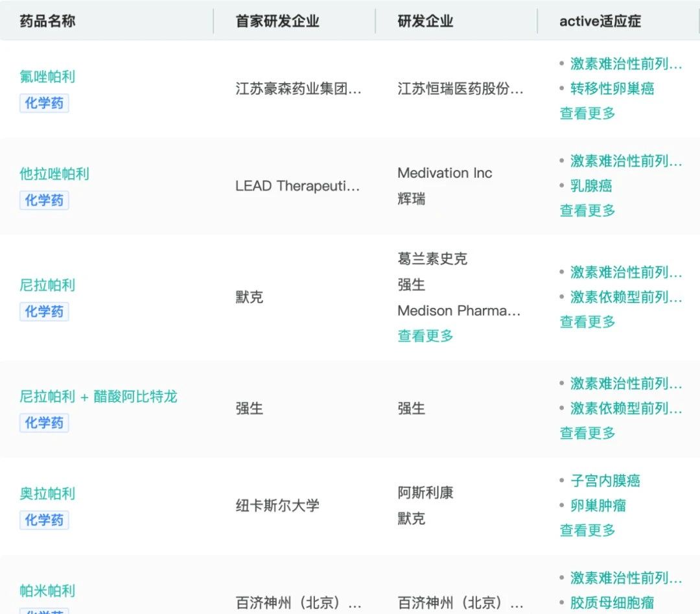Screen dimensions: 700x614
Task: Select active适应症 column header
Action: coord(600,21)
